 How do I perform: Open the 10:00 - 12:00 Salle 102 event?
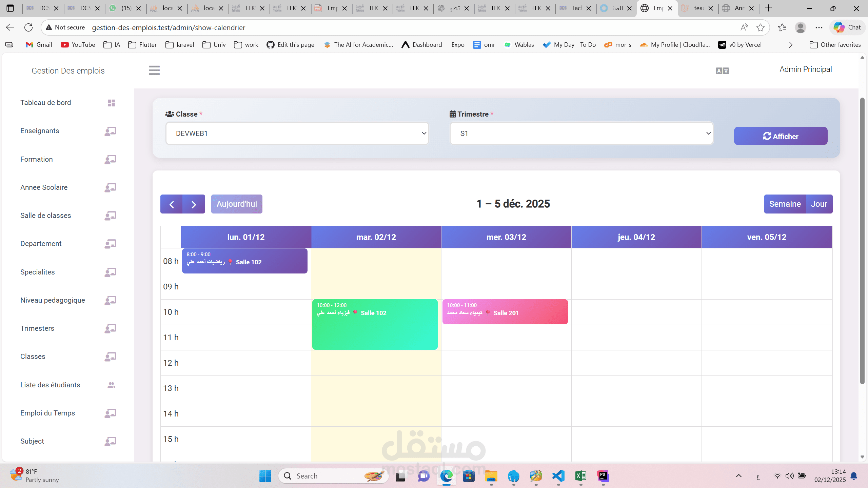click(x=375, y=324)
